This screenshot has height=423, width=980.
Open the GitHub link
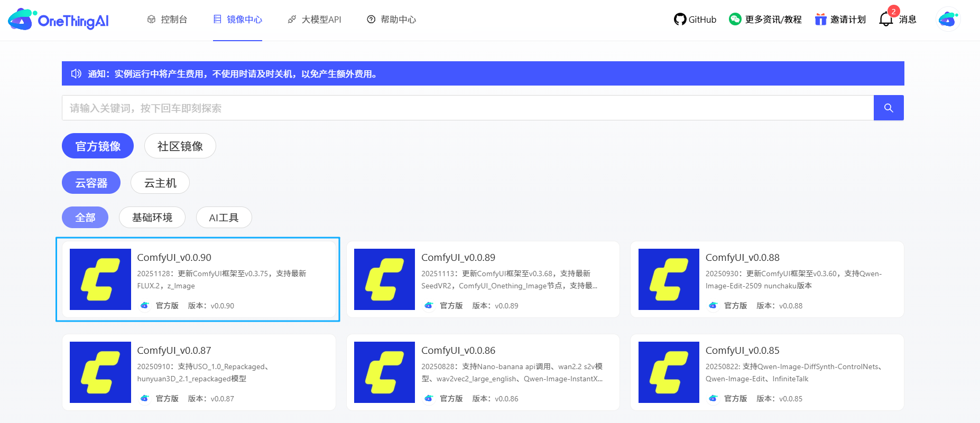(x=695, y=20)
